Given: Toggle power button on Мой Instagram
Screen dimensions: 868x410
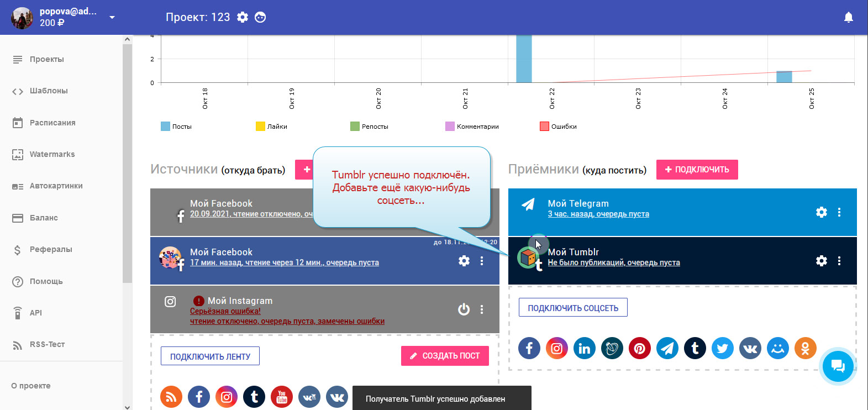Looking at the screenshot, I should click(464, 309).
